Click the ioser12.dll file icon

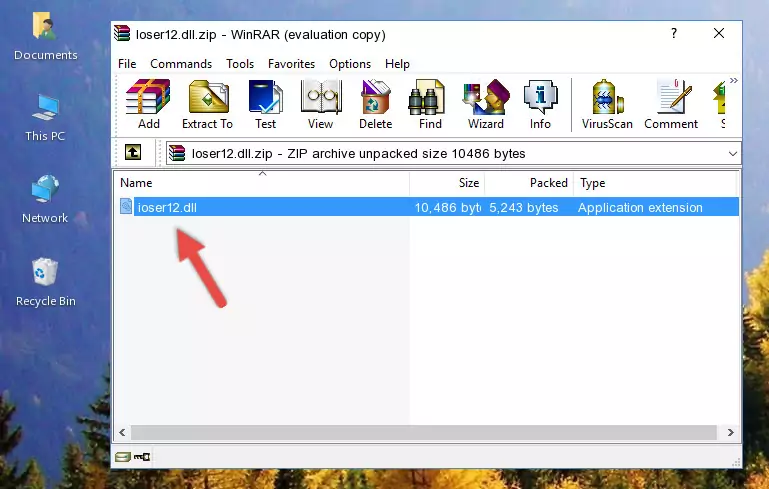tap(126, 206)
